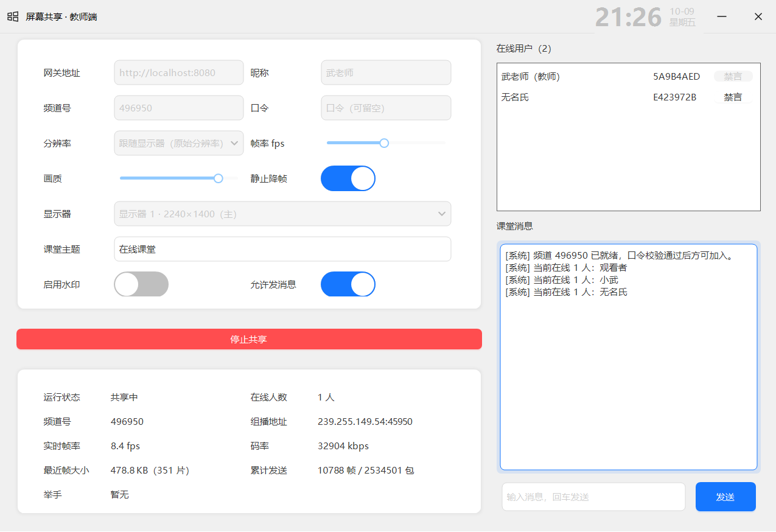Click the 画质 slider handle
This screenshot has height=532, width=776.
[218, 178]
